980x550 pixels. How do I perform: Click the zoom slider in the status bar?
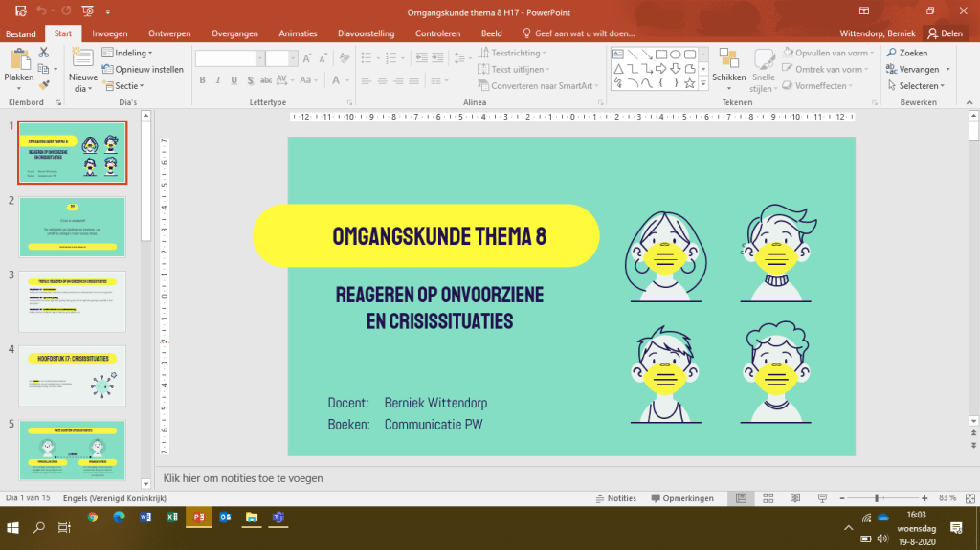click(x=877, y=498)
